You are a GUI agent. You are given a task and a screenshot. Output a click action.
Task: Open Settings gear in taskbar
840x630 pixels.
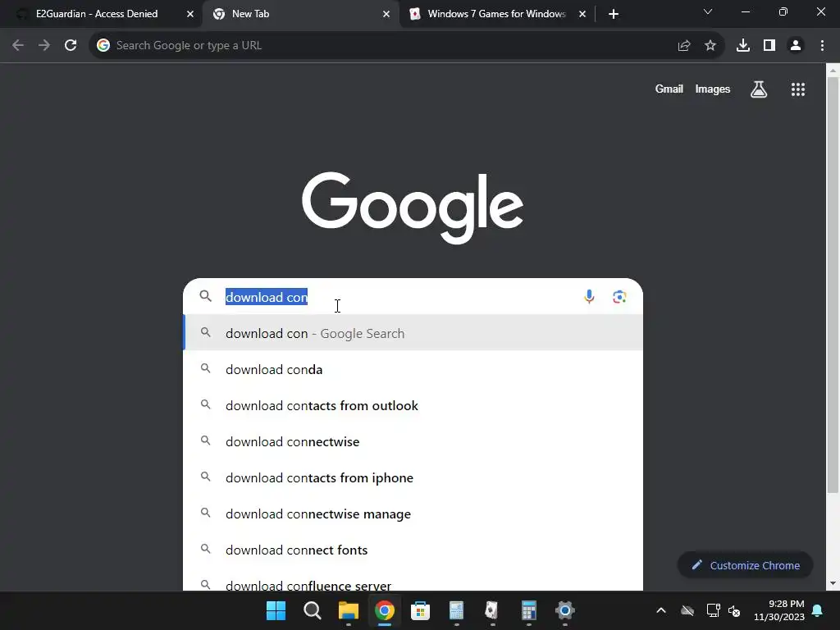(564, 610)
